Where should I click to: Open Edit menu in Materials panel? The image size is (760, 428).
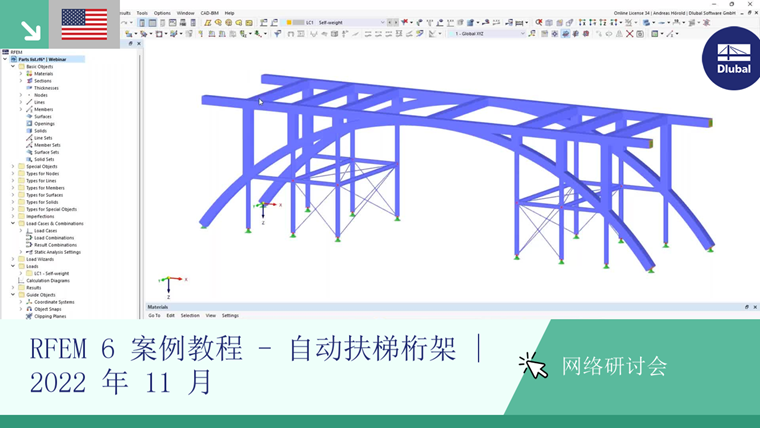tap(171, 316)
